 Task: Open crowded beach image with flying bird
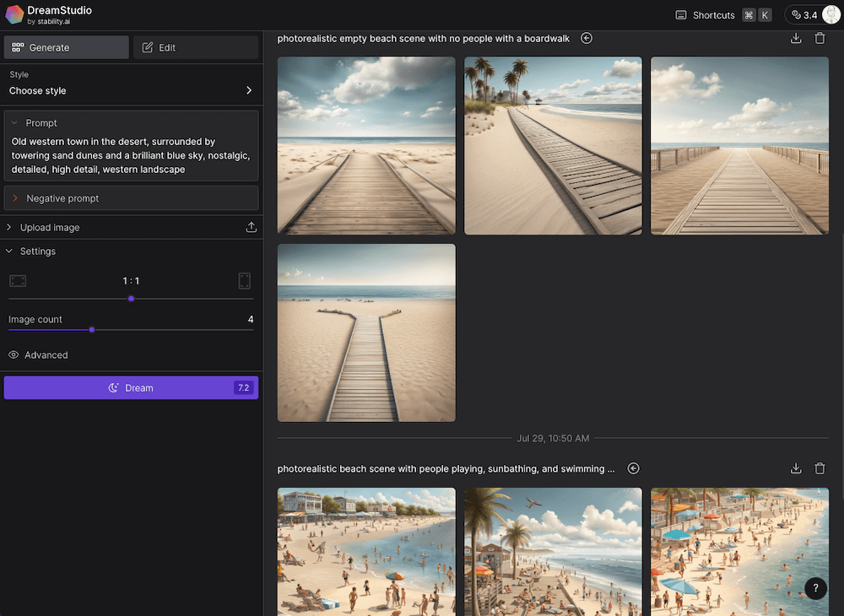pos(553,551)
